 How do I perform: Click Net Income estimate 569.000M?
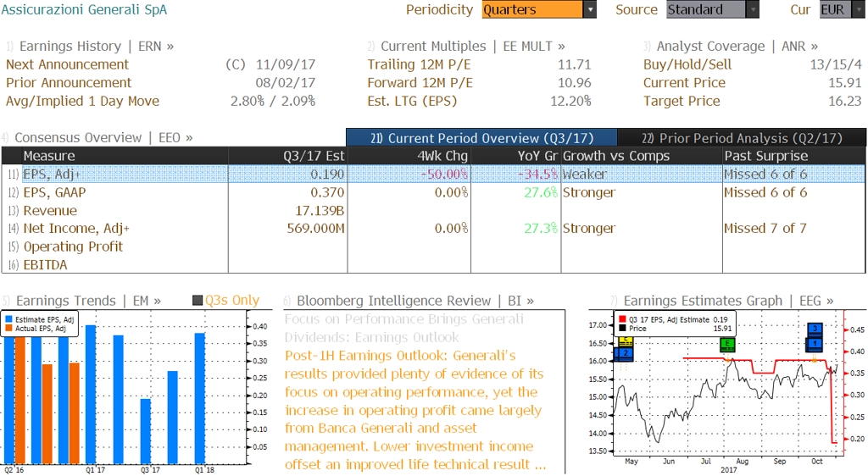(x=315, y=229)
